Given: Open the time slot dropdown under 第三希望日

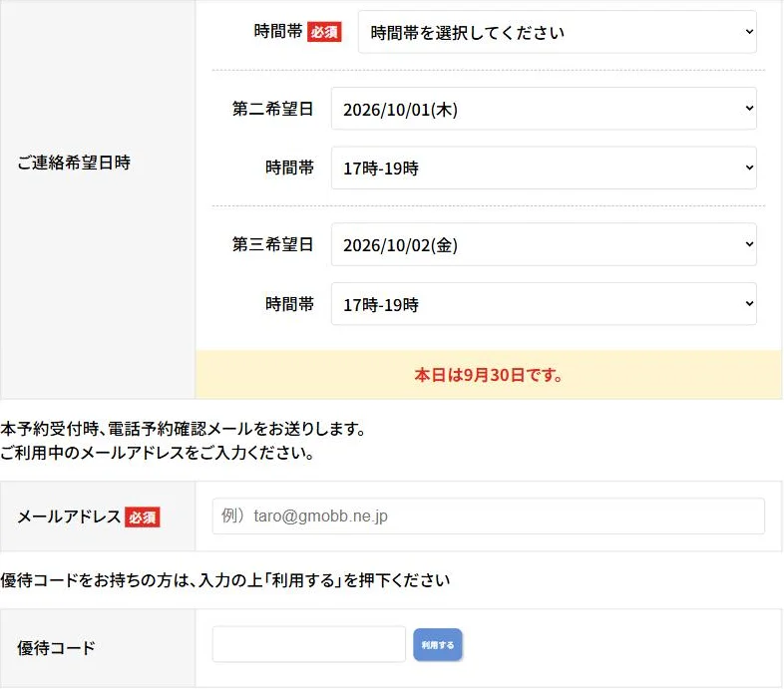Looking at the screenshot, I should [x=544, y=304].
